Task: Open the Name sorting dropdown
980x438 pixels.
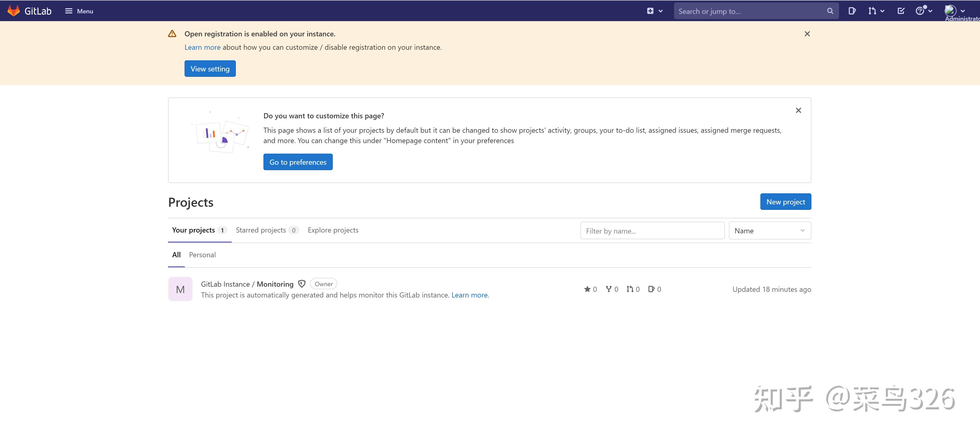Action: 769,231
